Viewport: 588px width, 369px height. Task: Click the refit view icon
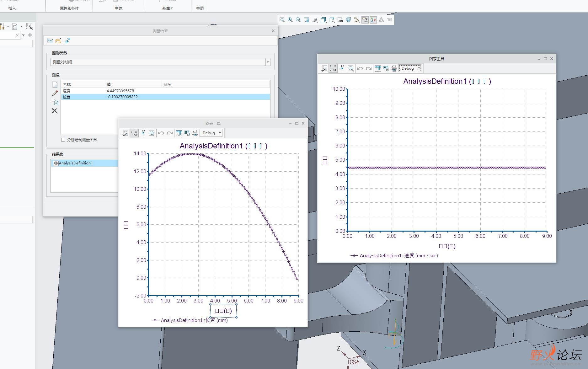(x=282, y=20)
